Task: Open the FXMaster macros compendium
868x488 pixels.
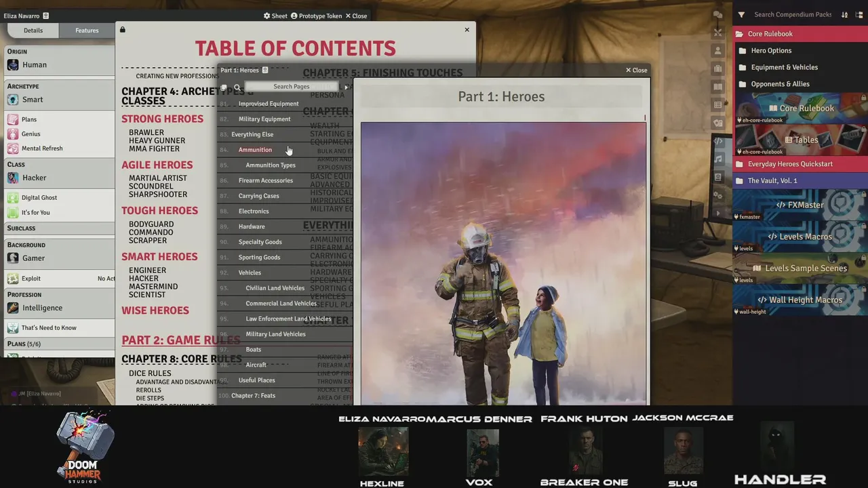Action: pos(800,205)
